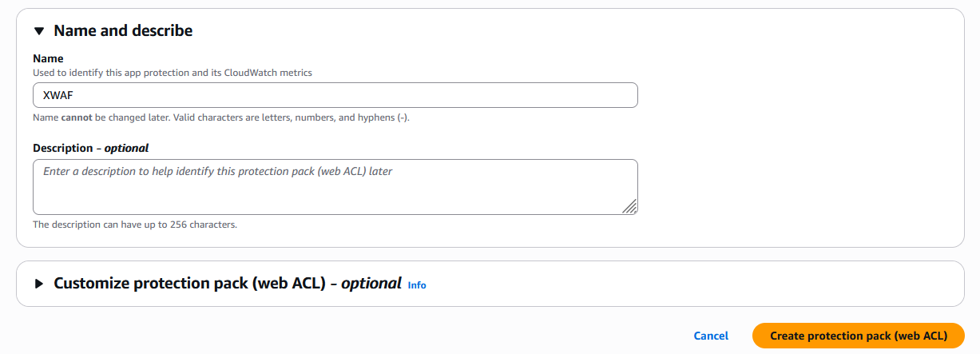This screenshot has height=354, width=980.
Task: Open the Info link beside Customize heading
Action: [417, 284]
